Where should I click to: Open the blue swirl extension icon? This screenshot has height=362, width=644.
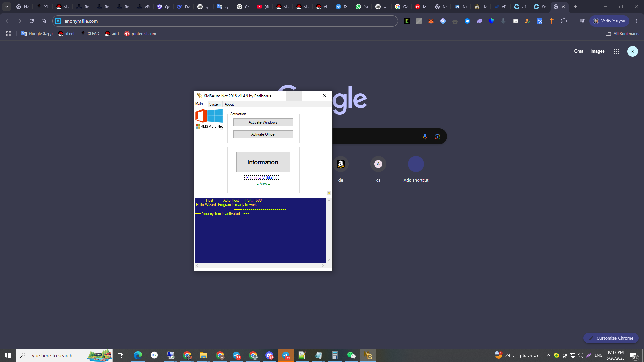(x=467, y=21)
